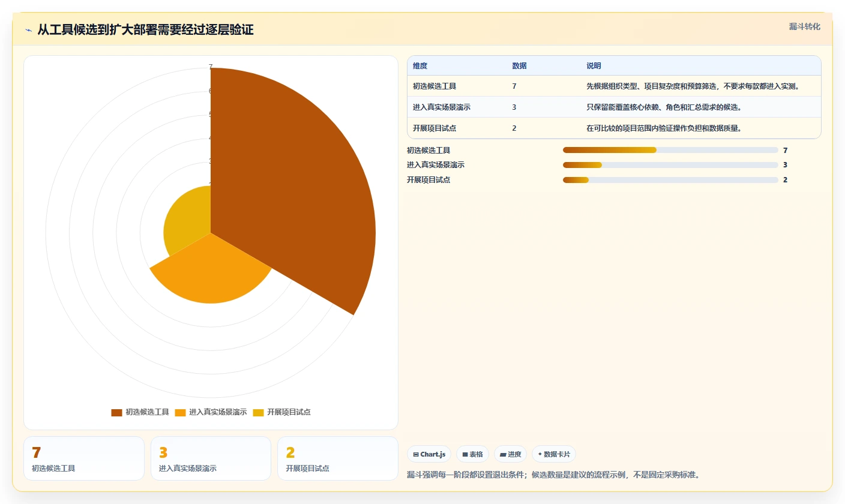Click value 3 in the table data column
845x504 pixels.
tap(514, 107)
